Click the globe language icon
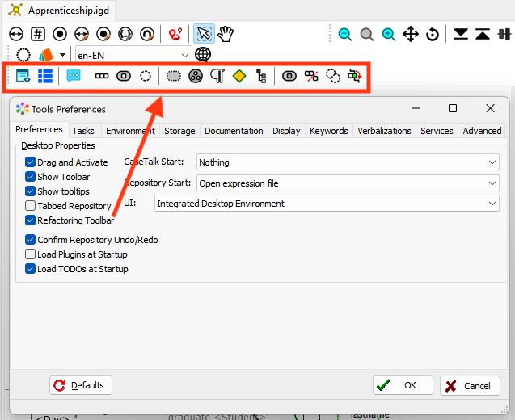This screenshot has height=420, width=515. coord(203,55)
